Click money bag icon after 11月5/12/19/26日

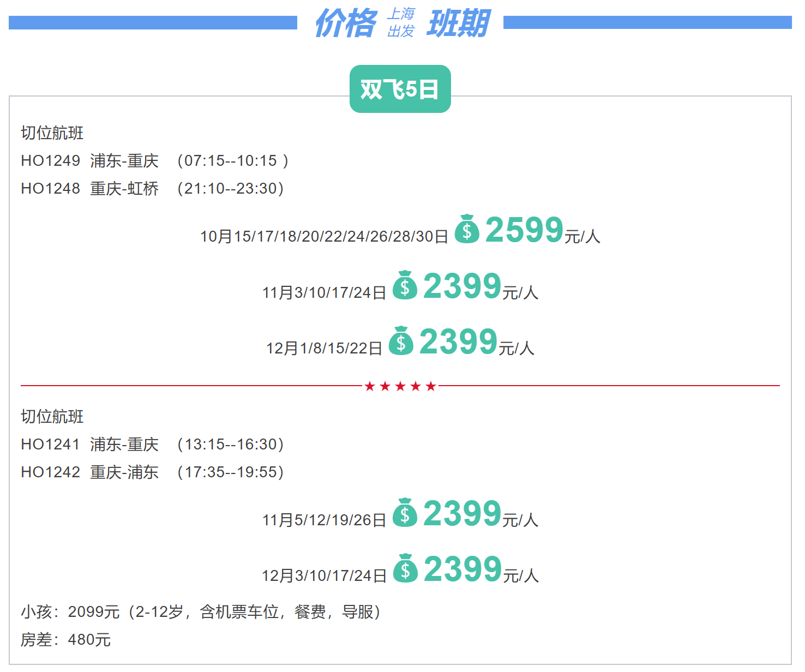(405, 513)
